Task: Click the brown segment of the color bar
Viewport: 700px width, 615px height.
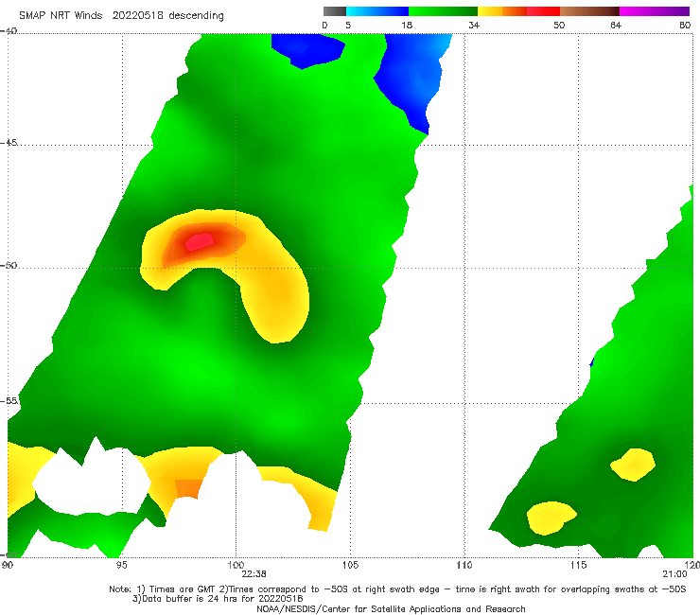Action: [589, 11]
